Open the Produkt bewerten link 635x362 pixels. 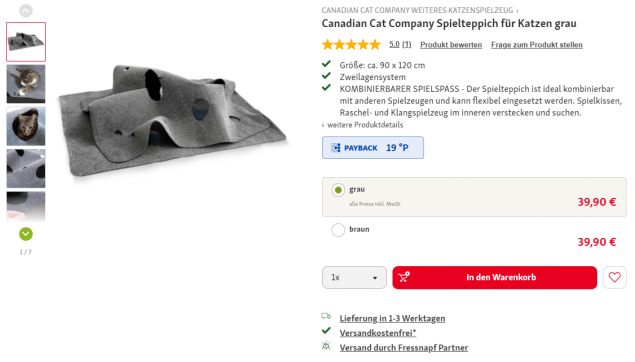coord(451,45)
